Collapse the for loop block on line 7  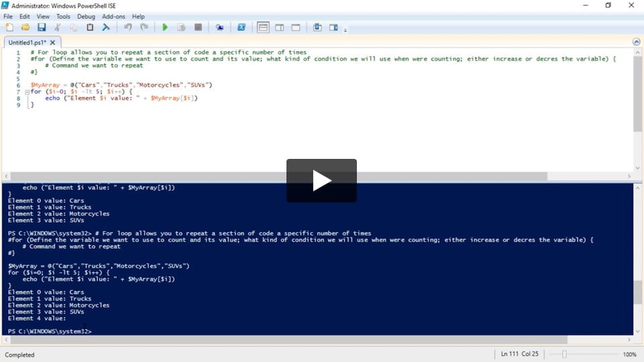(26, 92)
